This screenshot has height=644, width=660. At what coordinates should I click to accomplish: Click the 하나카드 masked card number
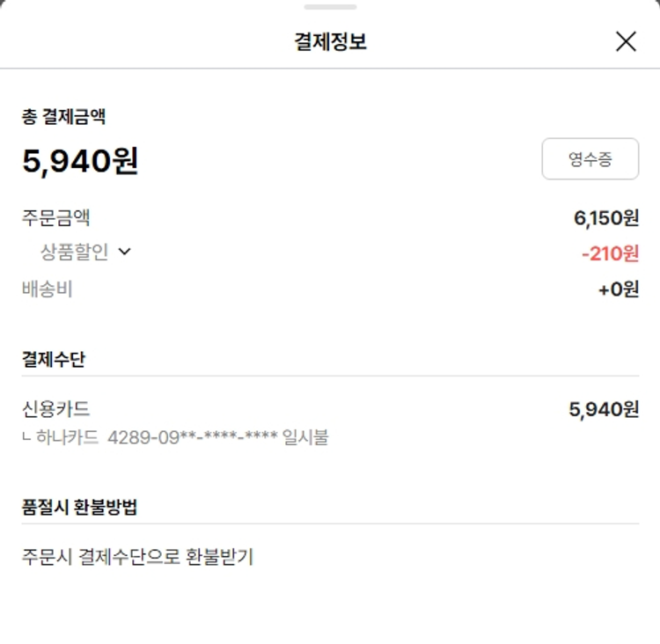[193, 437]
